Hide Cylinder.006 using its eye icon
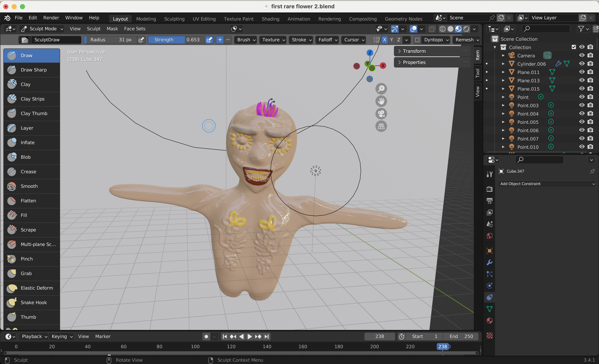 click(582, 64)
